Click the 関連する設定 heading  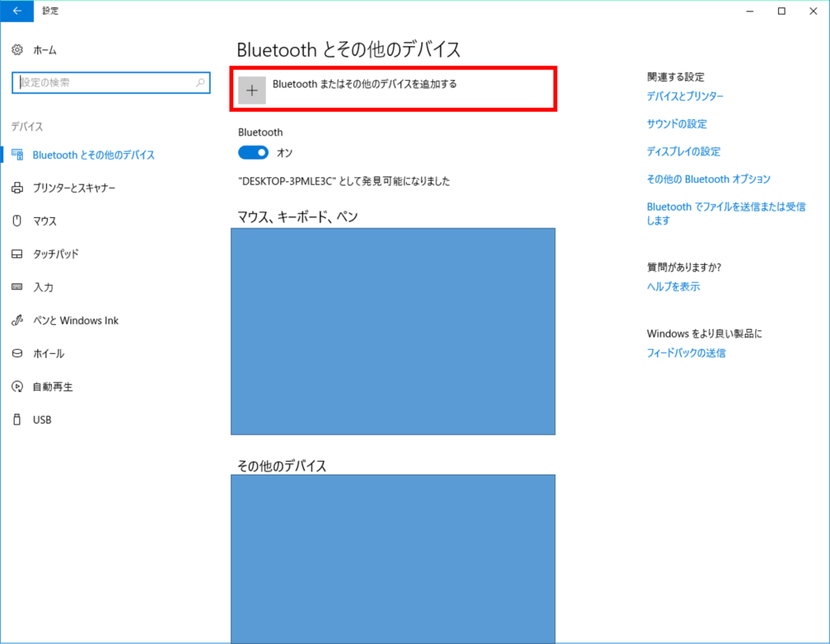[675, 77]
